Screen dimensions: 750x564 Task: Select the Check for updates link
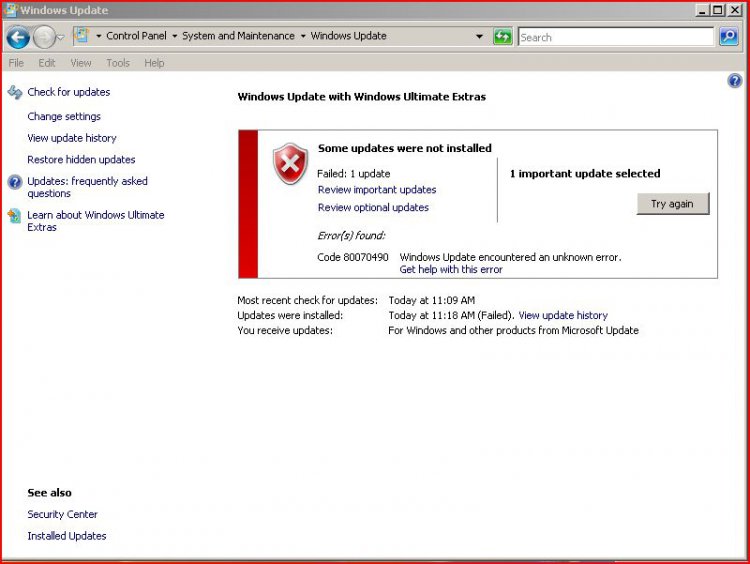69,92
